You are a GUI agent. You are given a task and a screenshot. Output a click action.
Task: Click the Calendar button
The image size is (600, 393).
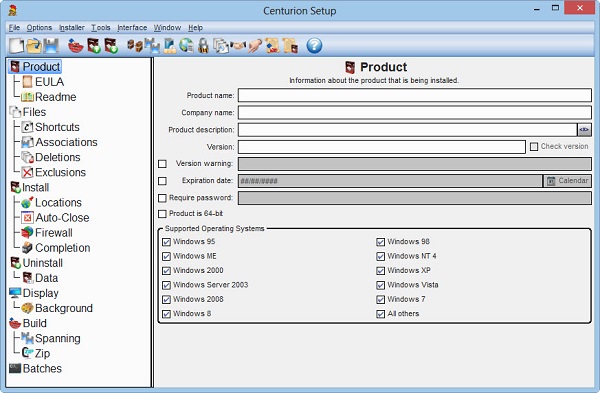pyautogui.click(x=567, y=181)
